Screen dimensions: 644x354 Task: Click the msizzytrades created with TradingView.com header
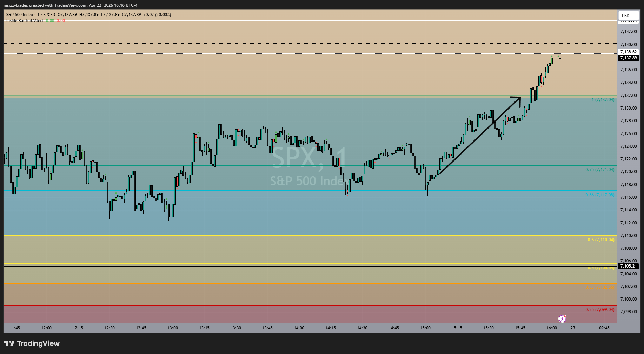tap(71, 5)
